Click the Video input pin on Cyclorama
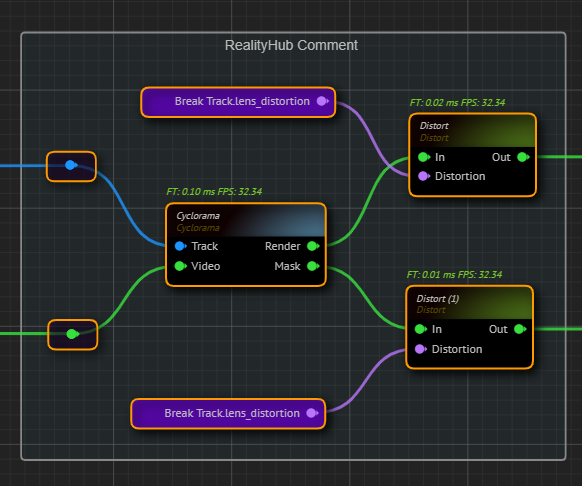 pyautogui.click(x=180, y=266)
